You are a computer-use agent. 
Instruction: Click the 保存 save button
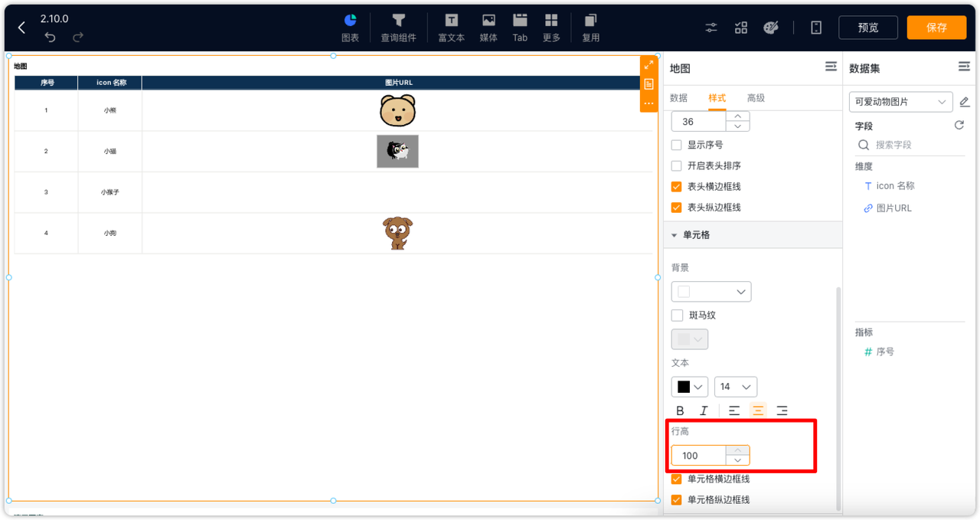(x=936, y=28)
